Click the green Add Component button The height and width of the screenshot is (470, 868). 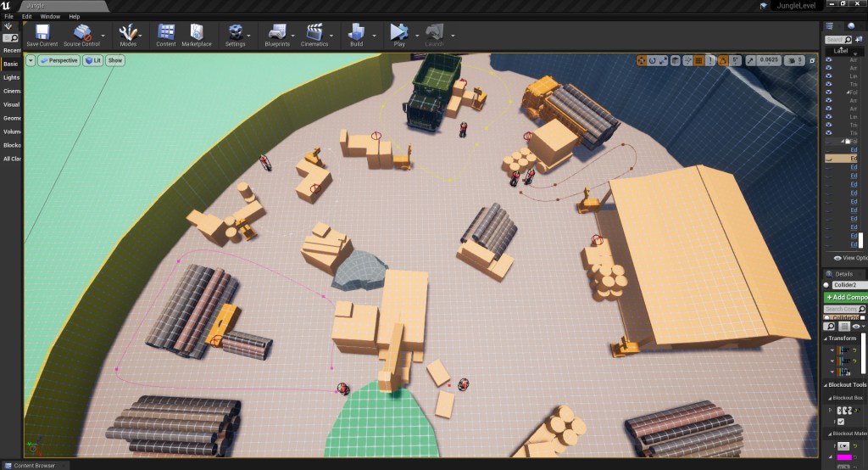pos(844,298)
